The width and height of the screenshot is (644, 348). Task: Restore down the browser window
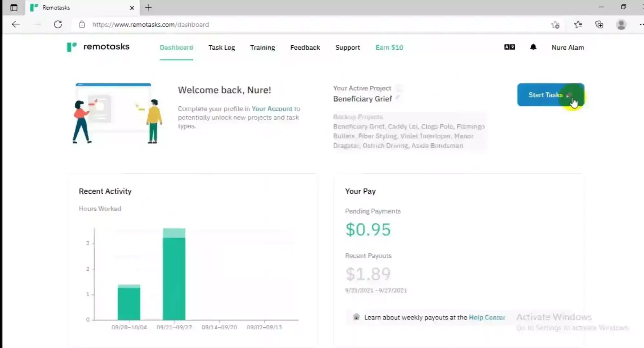(623, 7)
